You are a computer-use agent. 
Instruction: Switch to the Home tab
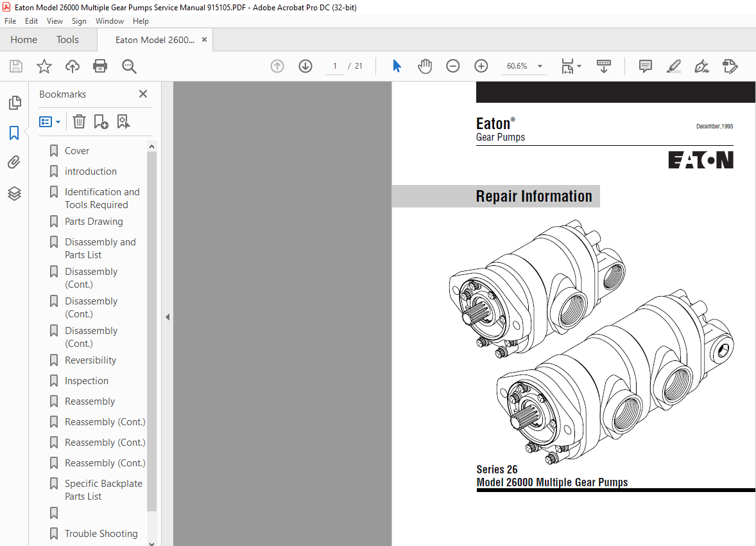tap(24, 40)
